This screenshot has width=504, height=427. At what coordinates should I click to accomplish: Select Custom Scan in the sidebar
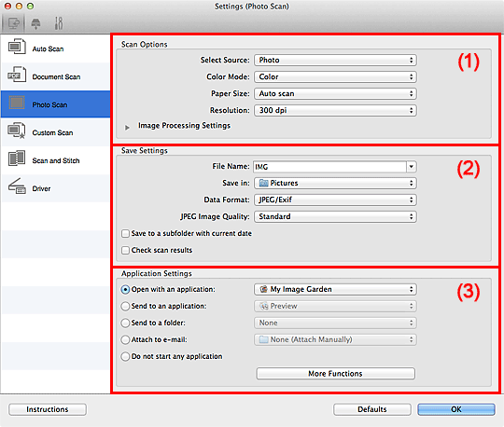55,132
